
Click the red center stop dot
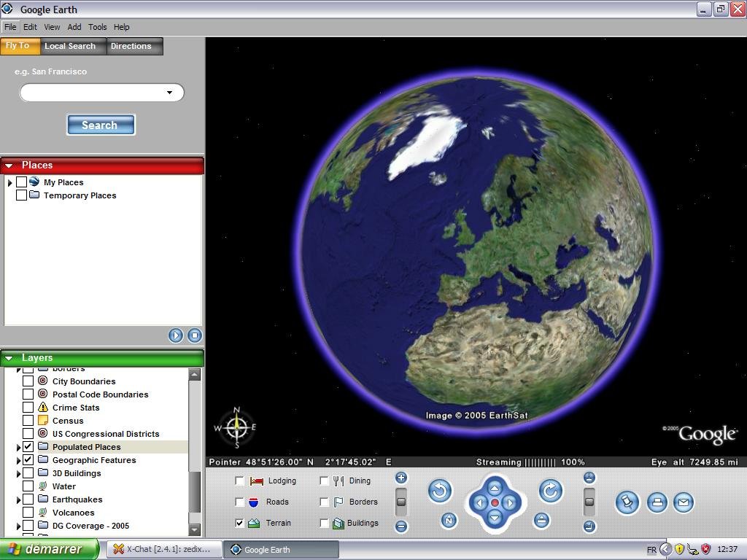(x=495, y=503)
